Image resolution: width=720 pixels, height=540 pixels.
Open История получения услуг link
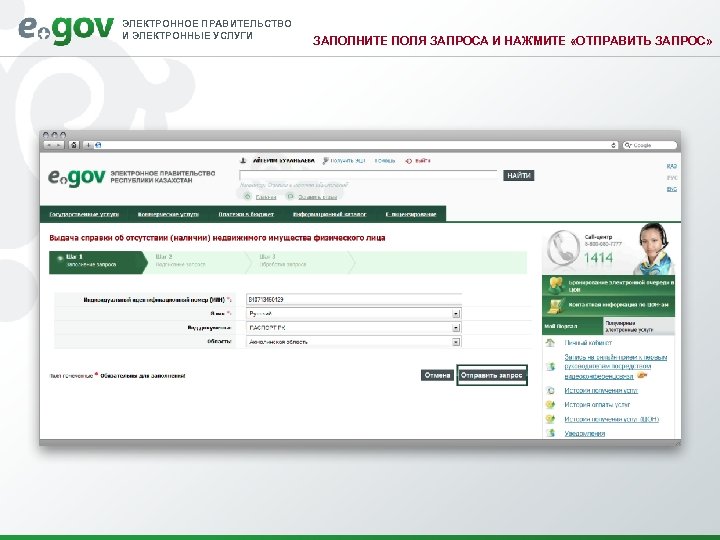point(601,391)
